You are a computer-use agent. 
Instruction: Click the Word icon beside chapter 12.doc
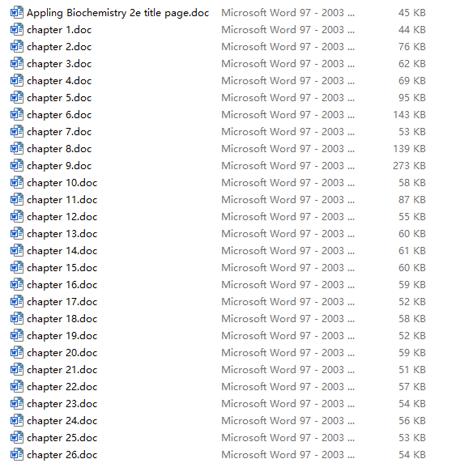point(17,216)
